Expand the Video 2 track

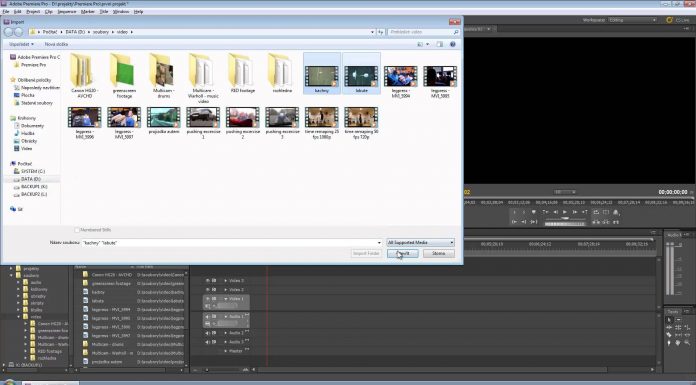[x=225, y=290]
